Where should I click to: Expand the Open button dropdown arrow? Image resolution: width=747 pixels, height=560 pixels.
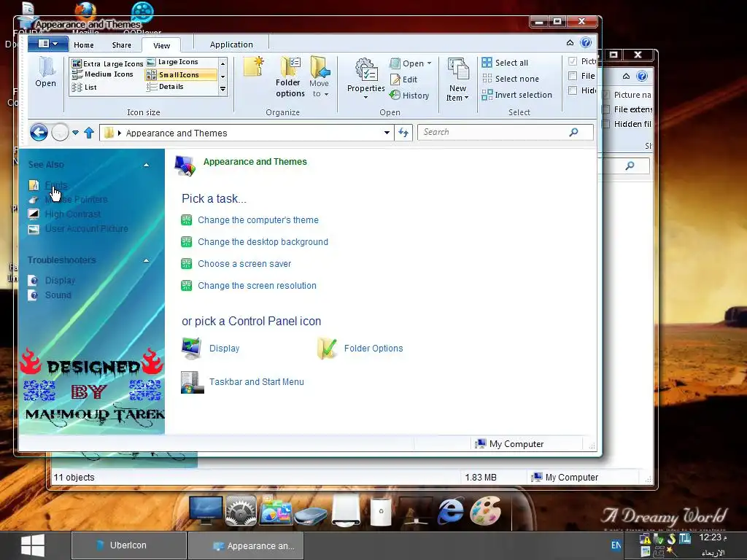click(x=429, y=63)
